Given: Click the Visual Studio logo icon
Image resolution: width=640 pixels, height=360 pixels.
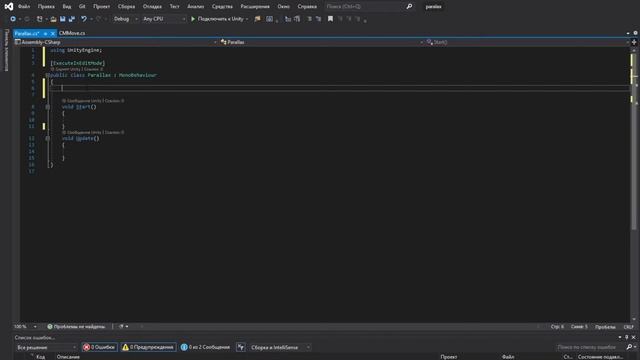Looking at the screenshot, I should pos(9,7).
